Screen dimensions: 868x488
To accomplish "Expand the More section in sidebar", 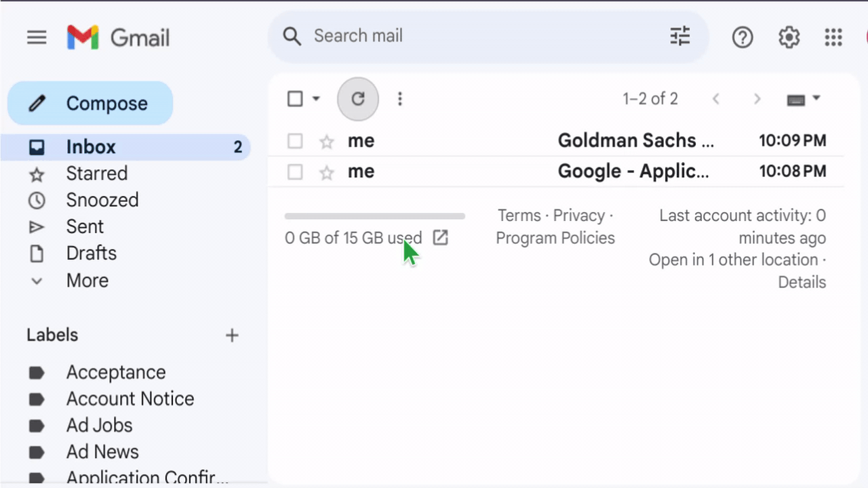I will tap(87, 281).
